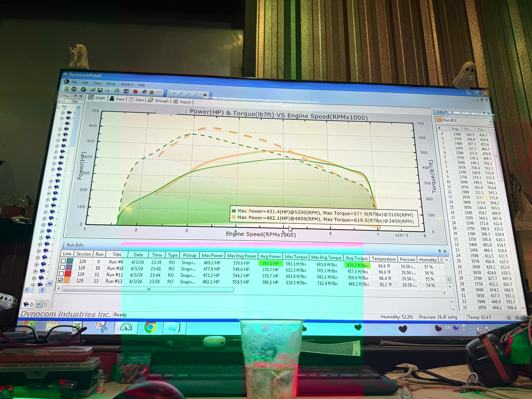Image resolution: width=532 pixels, height=399 pixels.
Task: Click the yellow info folder icon
Action: pos(152,92)
